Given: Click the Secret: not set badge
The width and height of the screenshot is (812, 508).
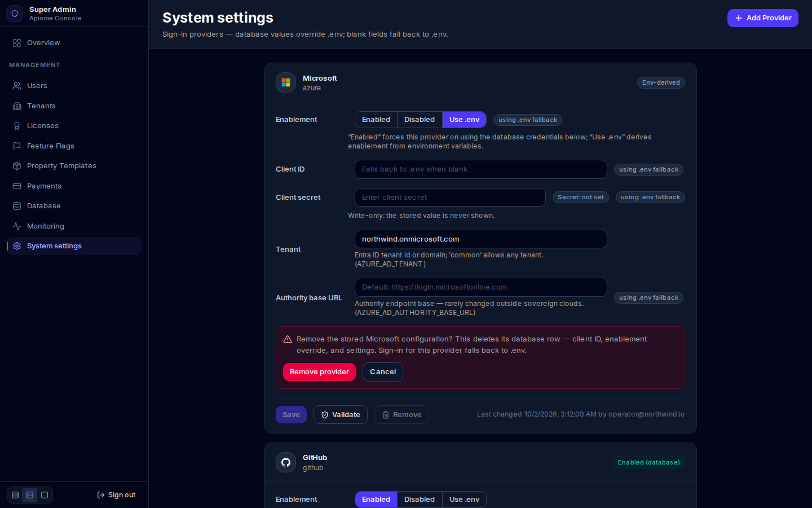Looking at the screenshot, I should (x=581, y=198).
